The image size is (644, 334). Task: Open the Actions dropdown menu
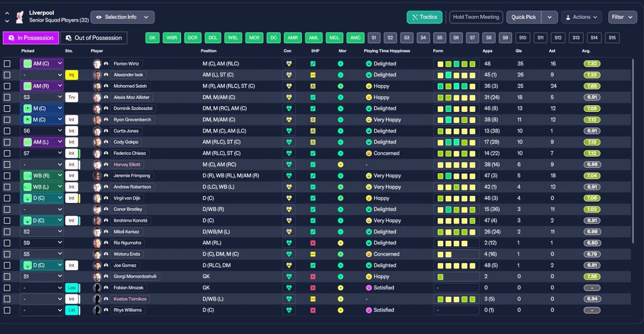pos(581,17)
